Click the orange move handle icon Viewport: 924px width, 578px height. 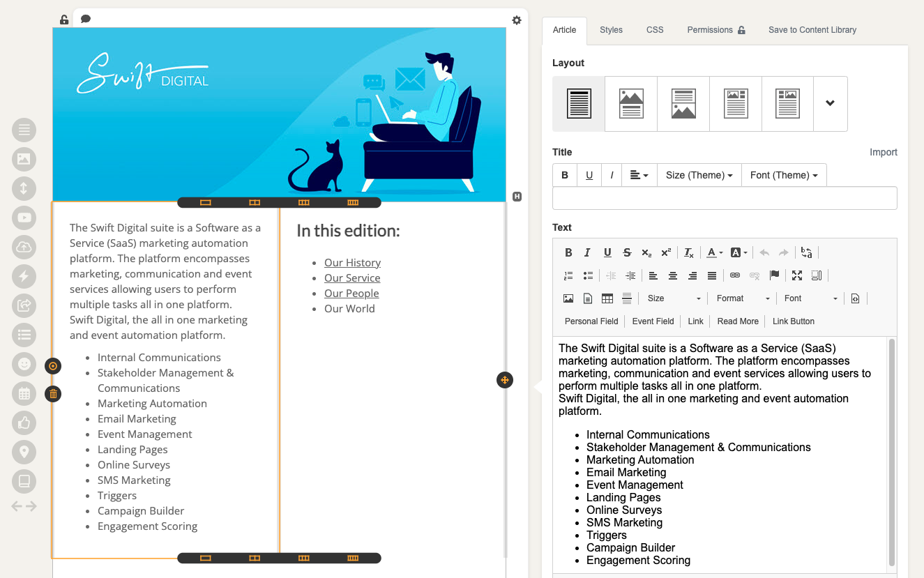pyautogui.click(x=505, y=380)
